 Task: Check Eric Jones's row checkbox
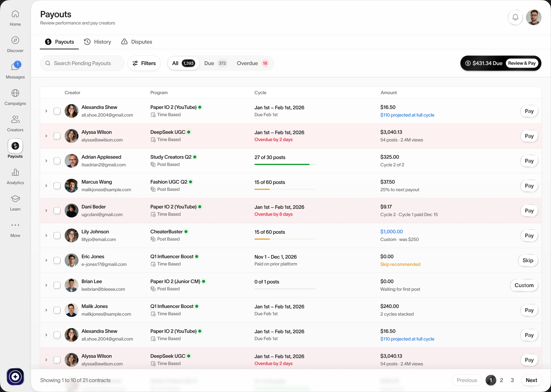[57, 260]
